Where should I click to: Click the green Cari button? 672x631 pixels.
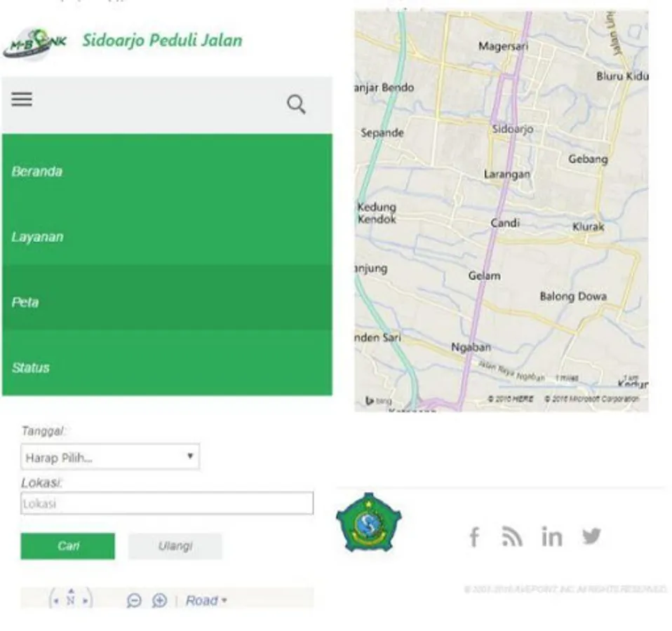click(x=68, y=546)
